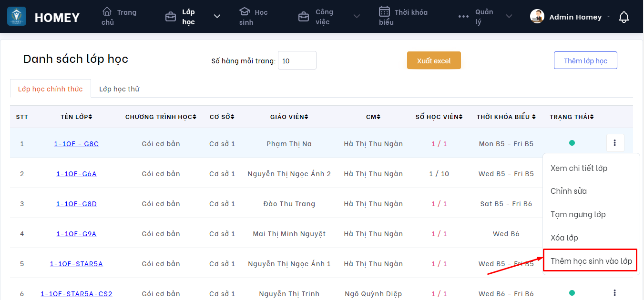This screenshot has width=644, height=300.
Task: Expand the Lớp học dropdown menu
Action: click(x=217, y=17)
